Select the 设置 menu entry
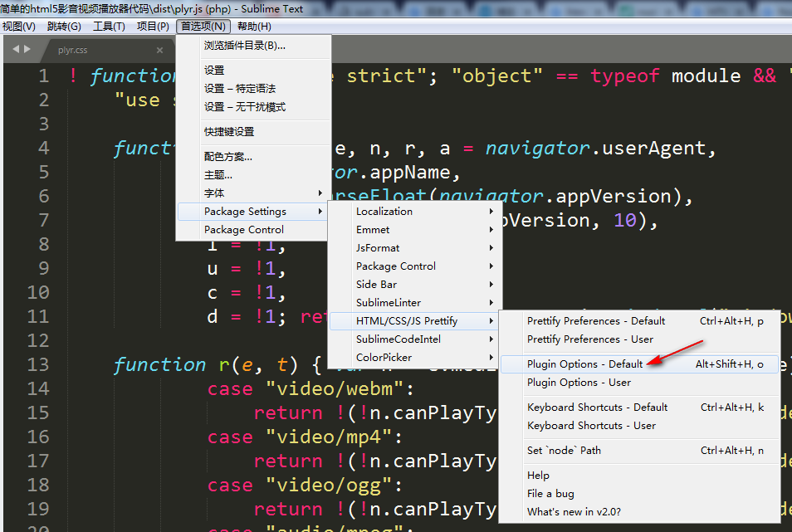 tap(253, 71)
